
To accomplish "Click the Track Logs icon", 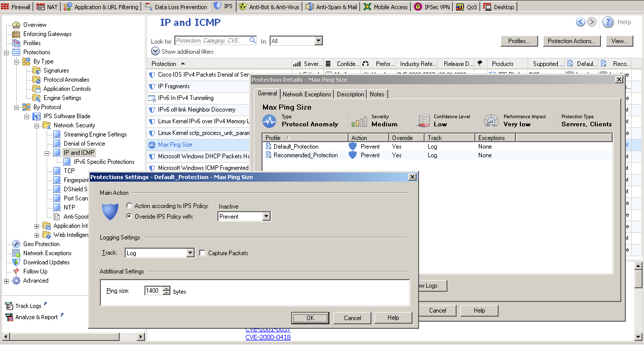I will pyautogui.click(x=9, y=306).
